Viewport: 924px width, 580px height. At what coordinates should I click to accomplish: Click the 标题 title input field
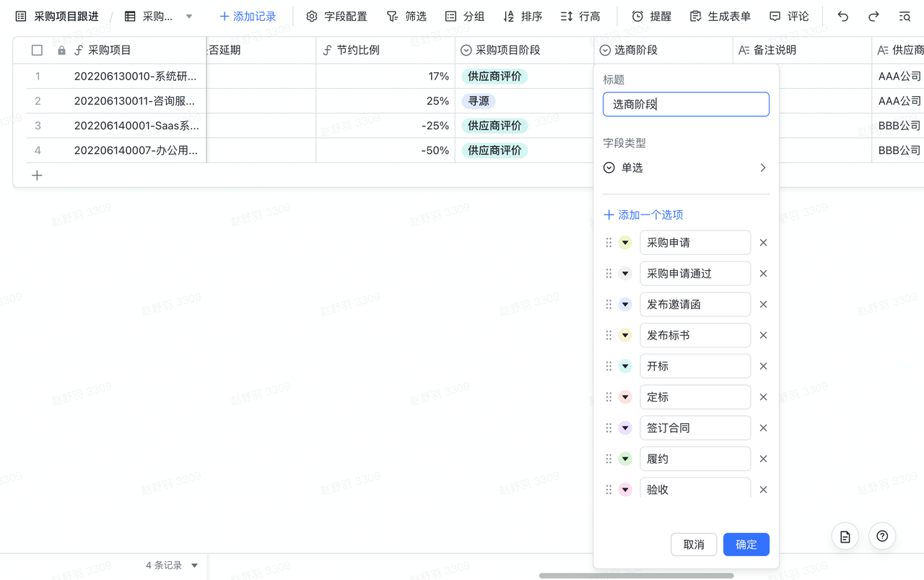[686, 105]
